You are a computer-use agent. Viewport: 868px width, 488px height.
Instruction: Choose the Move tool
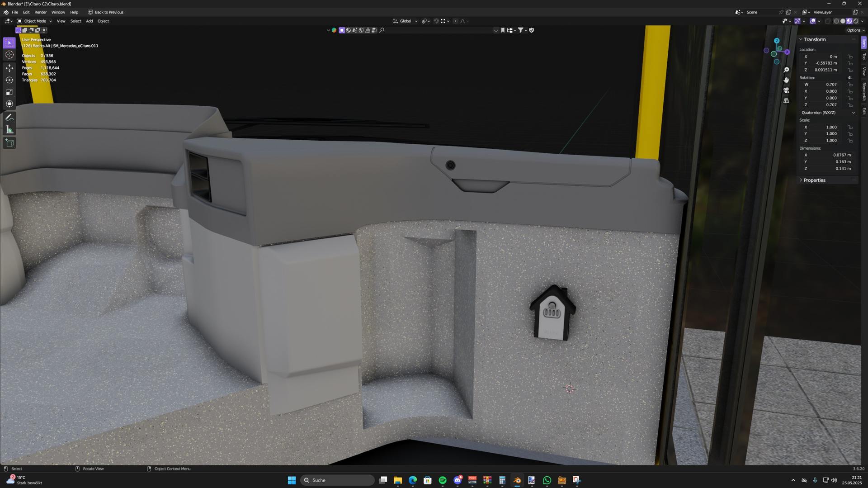9,68
